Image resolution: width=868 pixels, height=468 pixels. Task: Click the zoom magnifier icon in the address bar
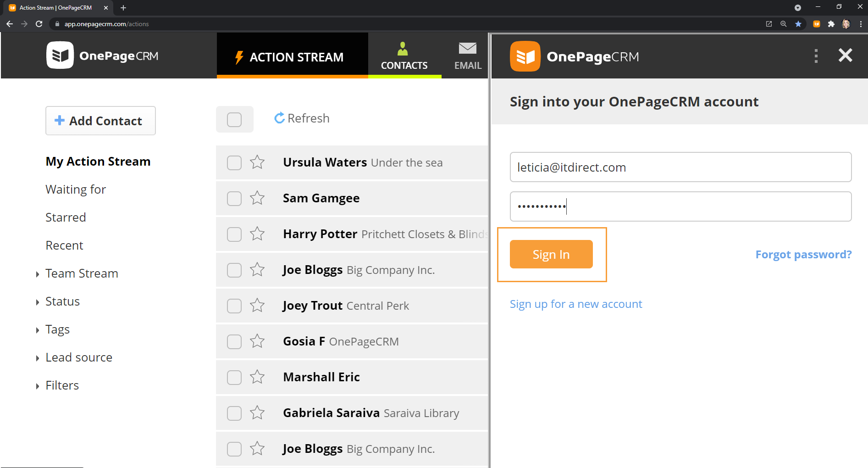[784, 24]
